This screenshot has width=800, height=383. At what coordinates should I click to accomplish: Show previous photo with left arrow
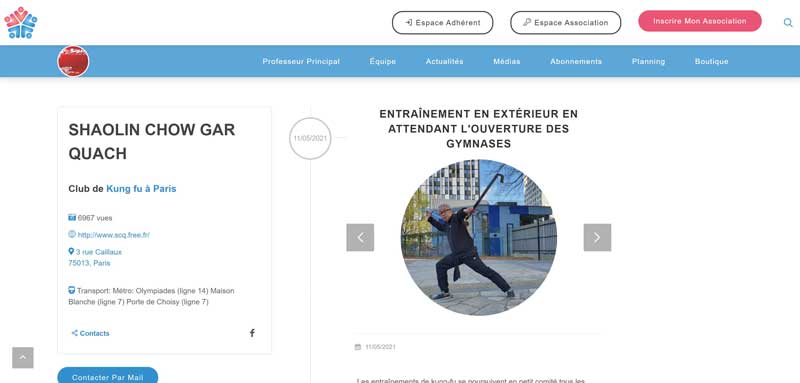(360, 238)
